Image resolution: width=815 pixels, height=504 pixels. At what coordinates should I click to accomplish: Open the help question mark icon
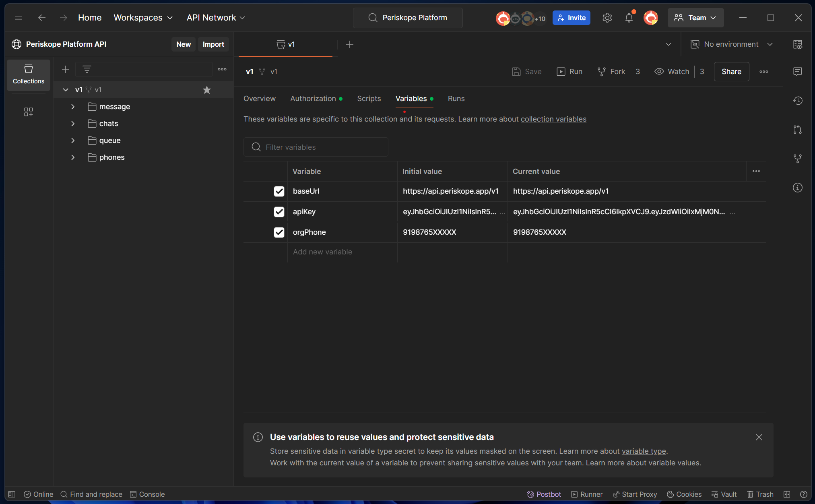tap(804, 494)
